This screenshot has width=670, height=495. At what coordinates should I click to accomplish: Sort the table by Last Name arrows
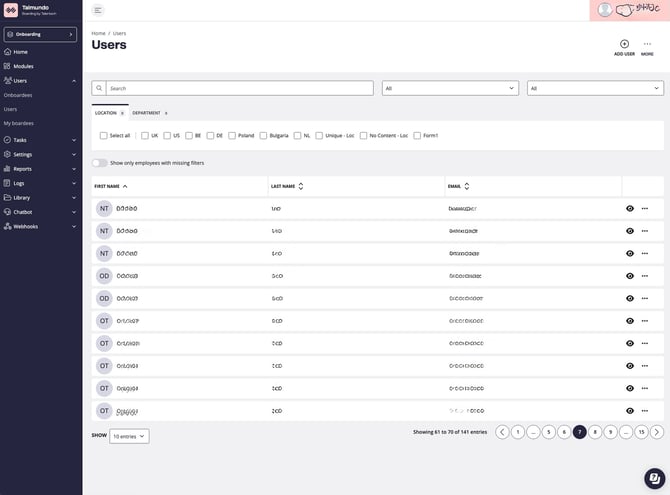tap(301, 186)
